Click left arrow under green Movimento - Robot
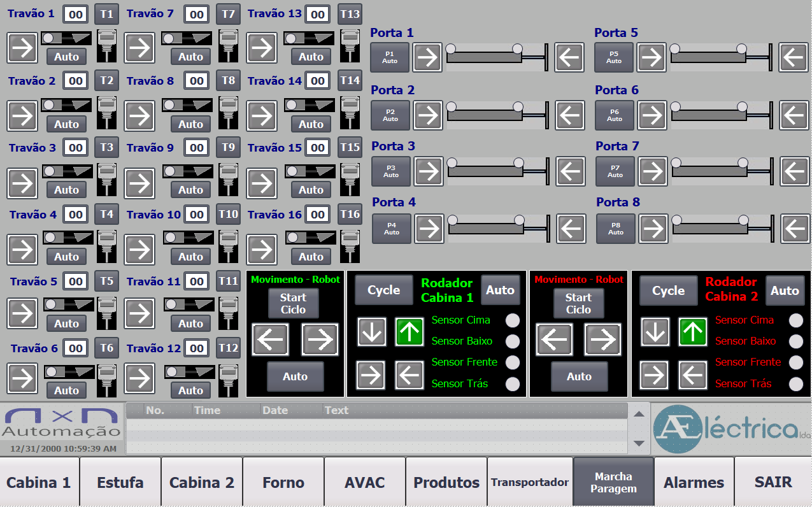812x507 pixels. tap(271, 339)
